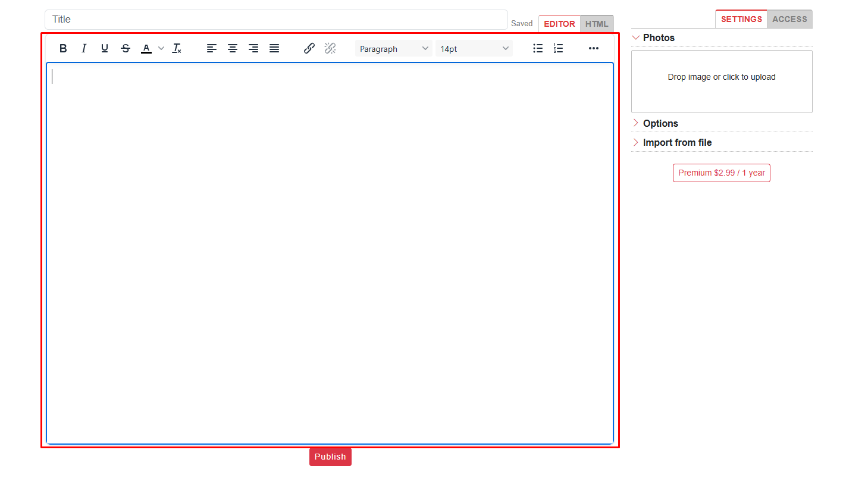Center align the text

pos(233,49)
